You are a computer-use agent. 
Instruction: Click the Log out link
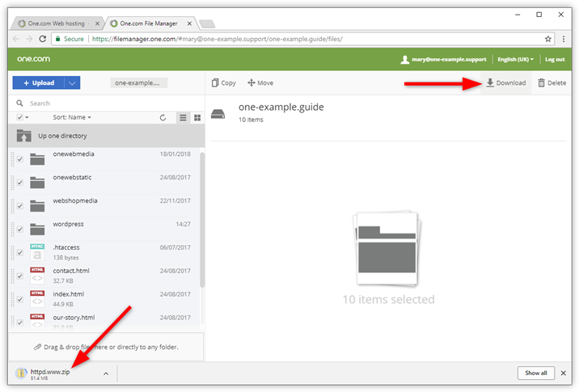point(555,60)
